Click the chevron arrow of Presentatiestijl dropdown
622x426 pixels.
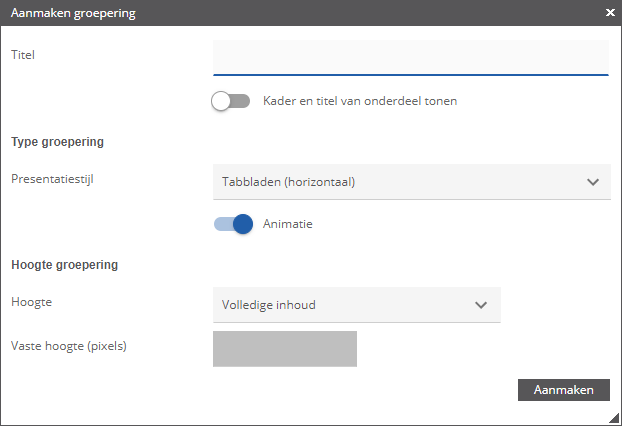click(x=593, y=182)
